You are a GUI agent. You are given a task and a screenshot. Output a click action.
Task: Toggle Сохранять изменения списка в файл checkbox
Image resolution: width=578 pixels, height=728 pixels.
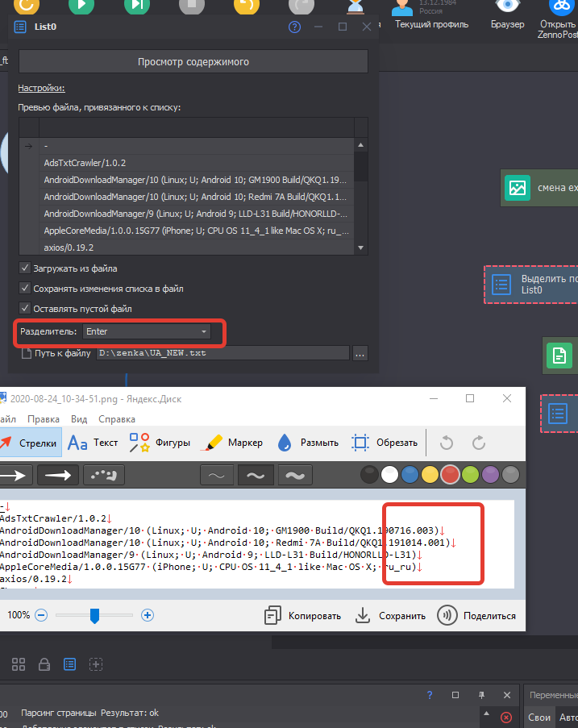pyautogui.click(x=25, y=288)
